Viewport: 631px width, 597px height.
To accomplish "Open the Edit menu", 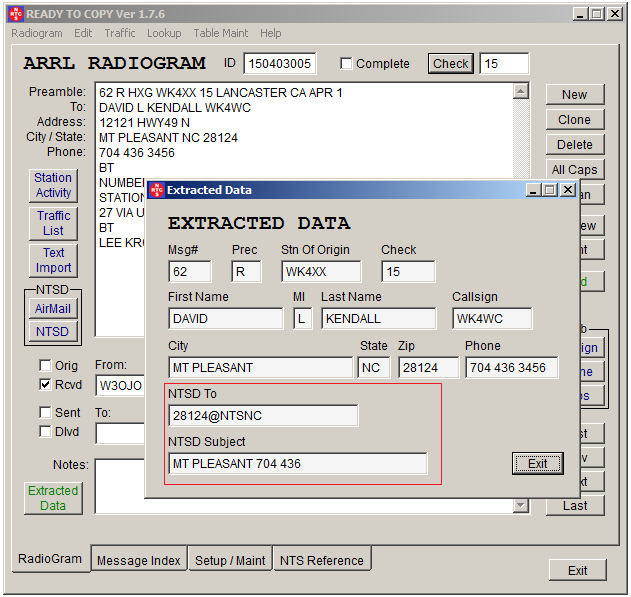I will 83,33.
